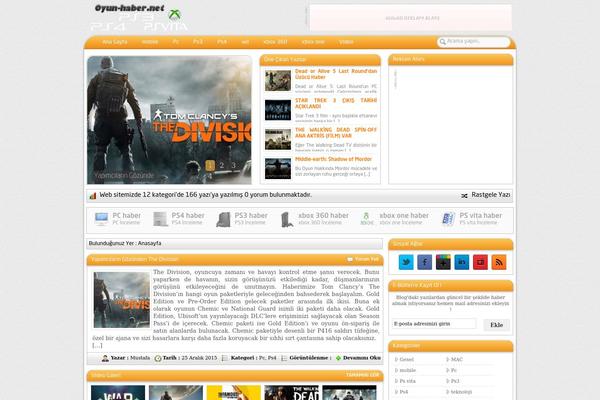Click Star Trek 3 thumbnail
Image resolution: width=600 pixels, height=400 pixels.
278,110
